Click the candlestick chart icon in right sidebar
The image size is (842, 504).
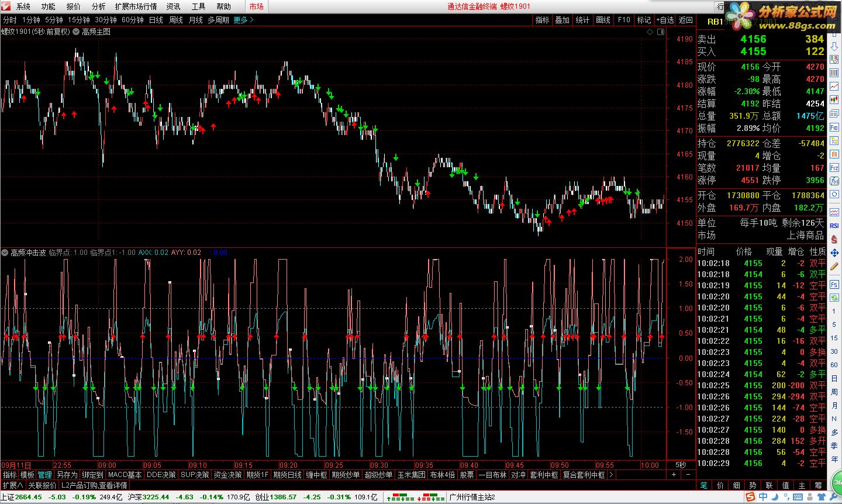pyautogui.click(x=834, y=99)
